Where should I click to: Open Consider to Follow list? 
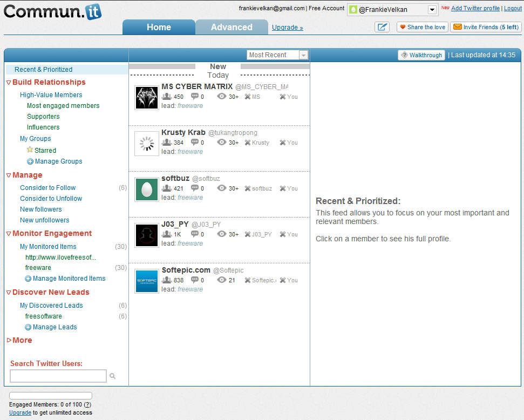point(48,187)
